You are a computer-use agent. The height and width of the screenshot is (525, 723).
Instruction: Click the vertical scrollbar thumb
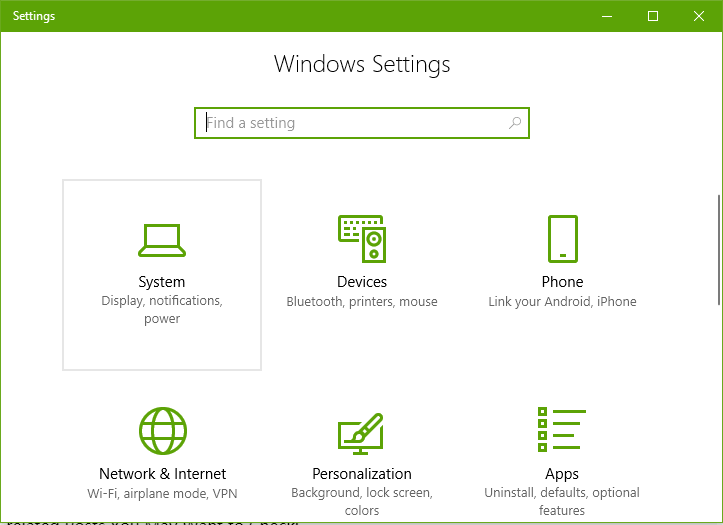tap(718, 249)
